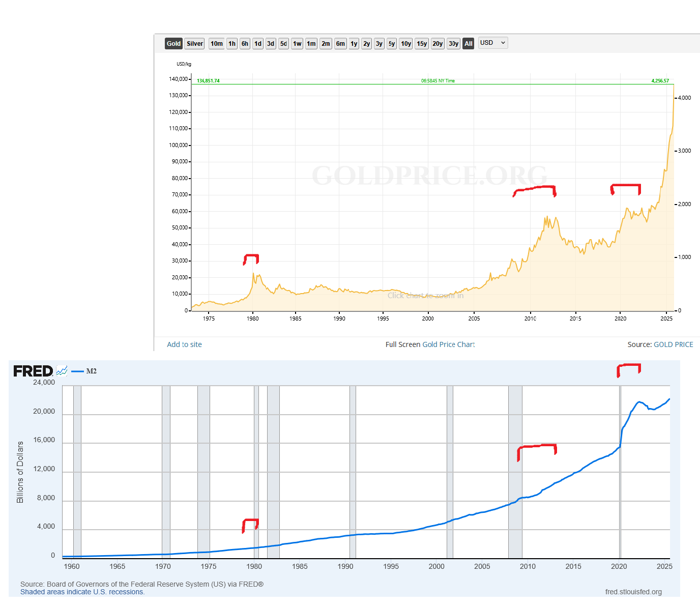Click the 4,256.57 price value label
The width and height of the screenshot is (700, 607).
coord(660,81)
